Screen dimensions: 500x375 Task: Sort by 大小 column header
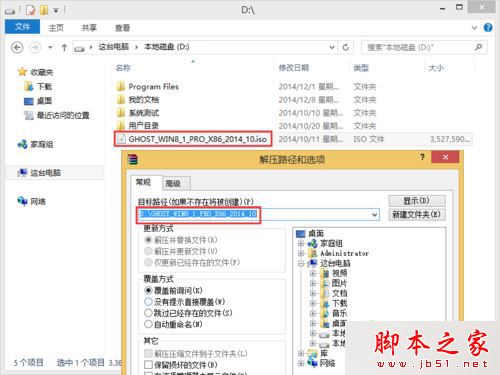436,68
